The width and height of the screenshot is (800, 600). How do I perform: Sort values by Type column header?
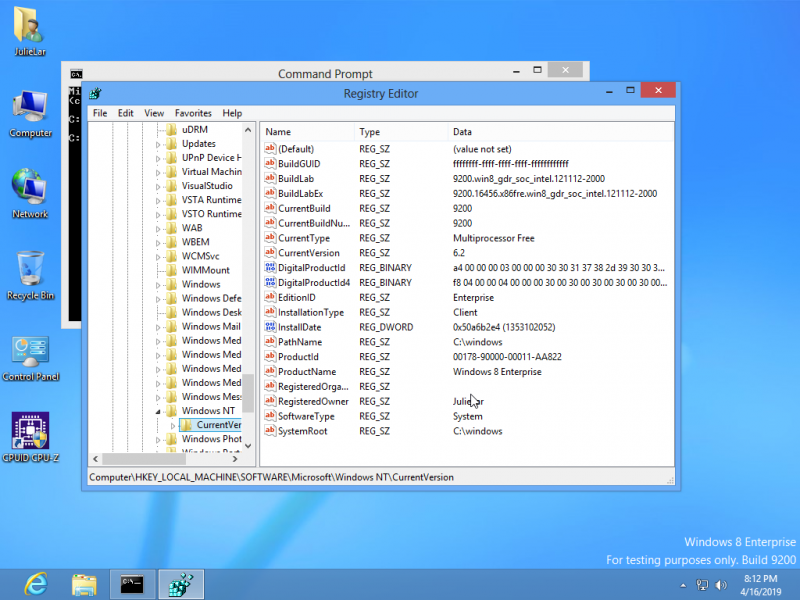tap(401, 132)
